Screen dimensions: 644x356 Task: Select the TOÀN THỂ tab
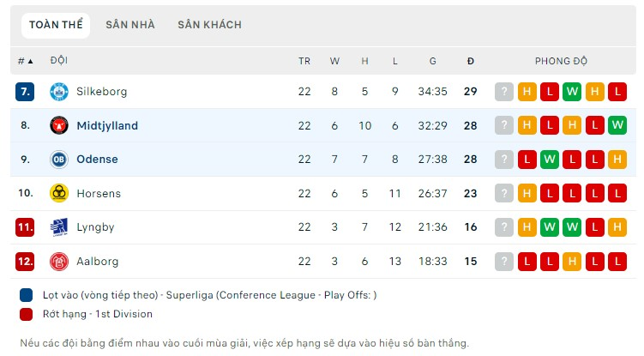point(56,25)
